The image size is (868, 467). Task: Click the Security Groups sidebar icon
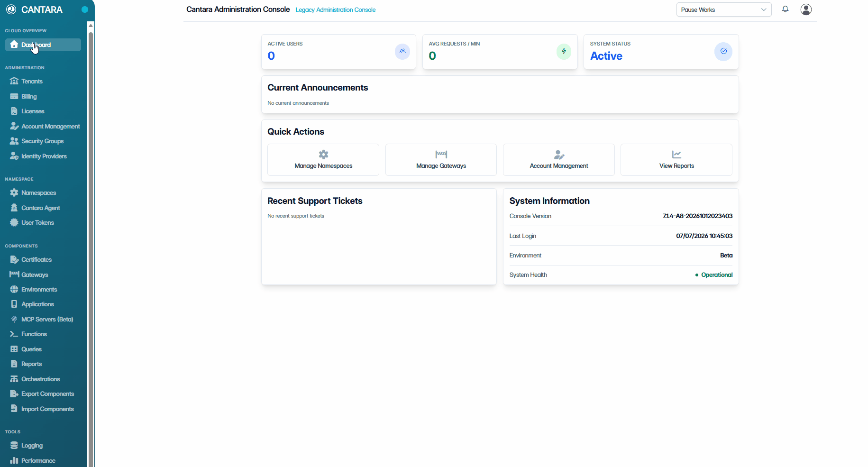click(14, 141)
